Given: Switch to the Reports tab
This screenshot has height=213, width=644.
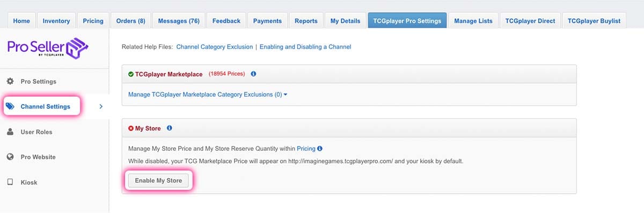Looking at the screenshot, I should [306, 21].
